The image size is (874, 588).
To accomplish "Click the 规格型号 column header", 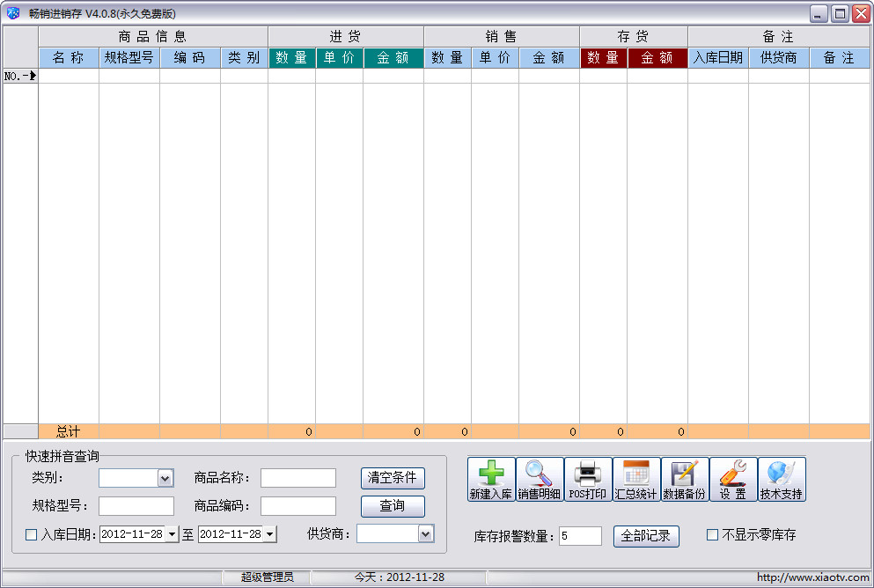I will [x=129, y=57].
